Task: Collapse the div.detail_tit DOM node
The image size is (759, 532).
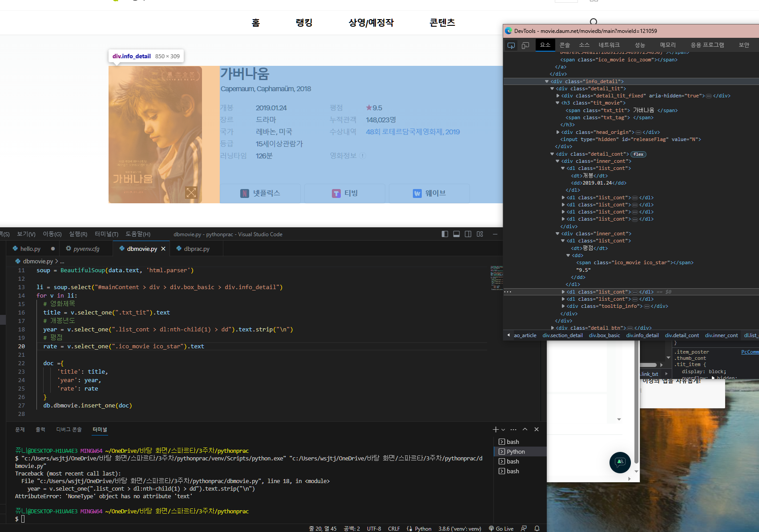Action: (552, 89)
